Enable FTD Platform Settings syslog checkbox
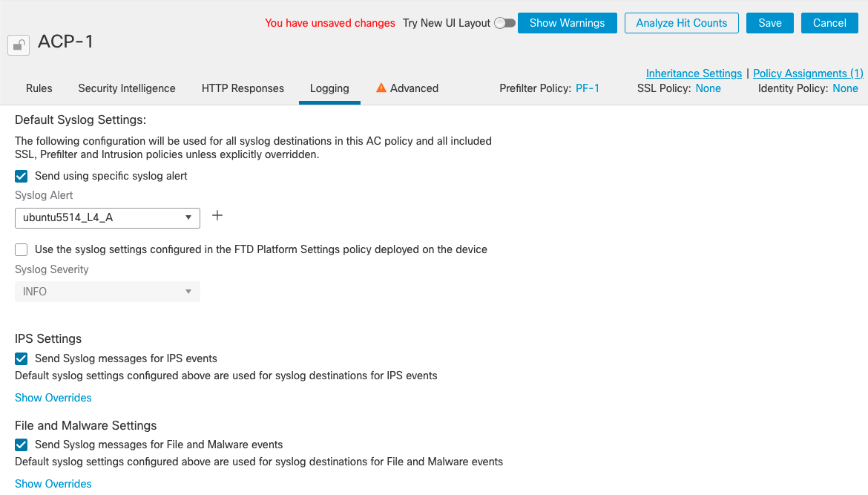The image size is (868, 495). click(22, 249)
